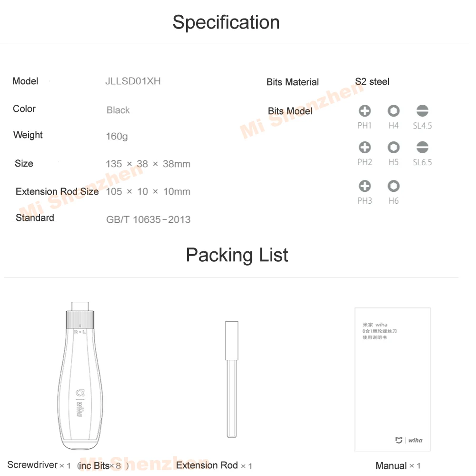Click the SL4.5 slotted bit icon

(x=422, y=111)
